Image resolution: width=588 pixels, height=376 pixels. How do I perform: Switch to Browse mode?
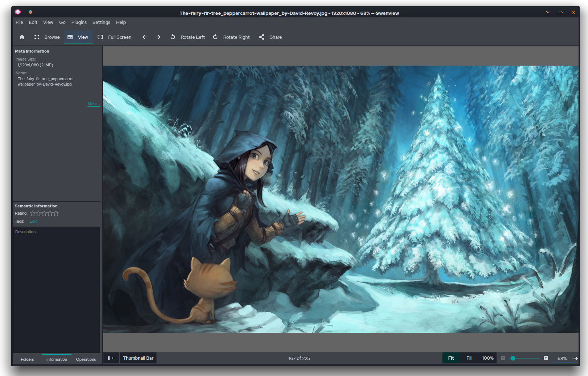[x=46, y=37]
